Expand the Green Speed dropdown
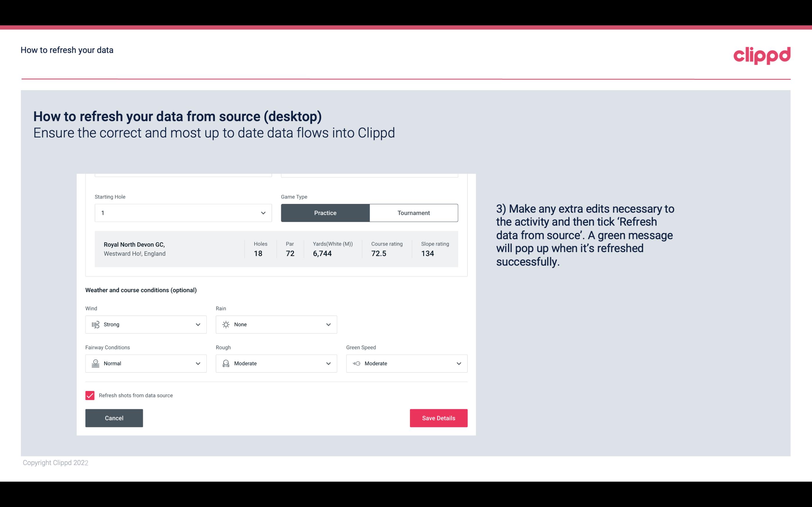Image resolution: width=812 pixels, height=507 pixels. tap(459, 363)
